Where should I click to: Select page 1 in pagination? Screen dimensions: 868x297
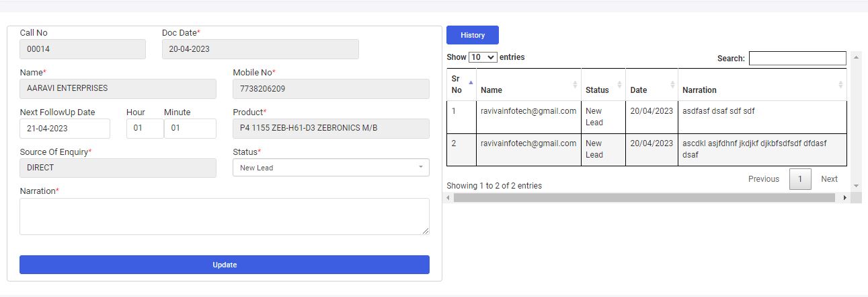800,179
